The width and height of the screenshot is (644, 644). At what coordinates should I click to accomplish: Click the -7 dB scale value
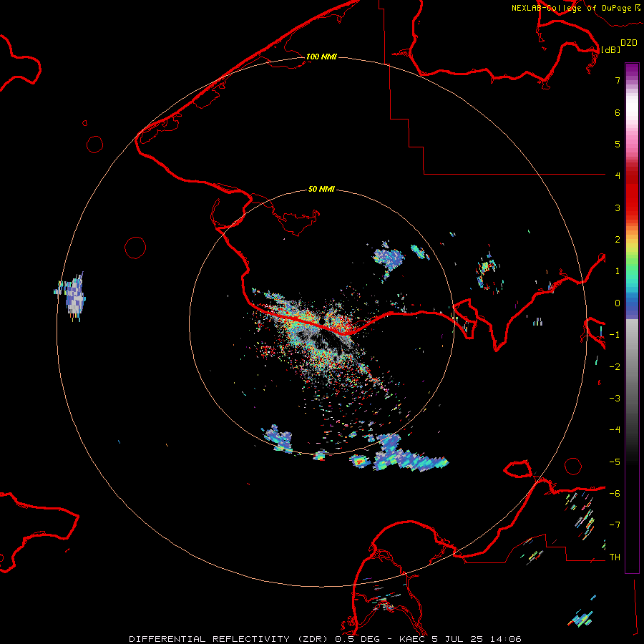pyautogui.click(x=615, y=525)
